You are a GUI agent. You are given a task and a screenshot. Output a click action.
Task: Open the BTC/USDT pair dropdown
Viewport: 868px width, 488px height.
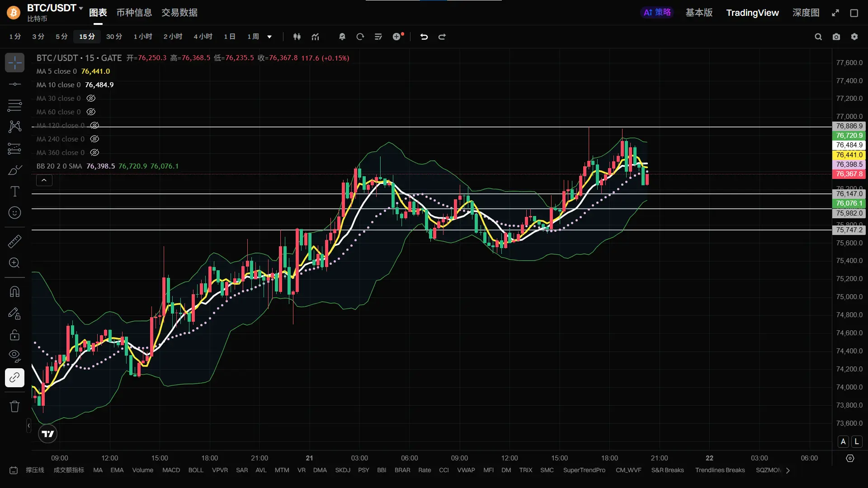[x=81, y=8]
